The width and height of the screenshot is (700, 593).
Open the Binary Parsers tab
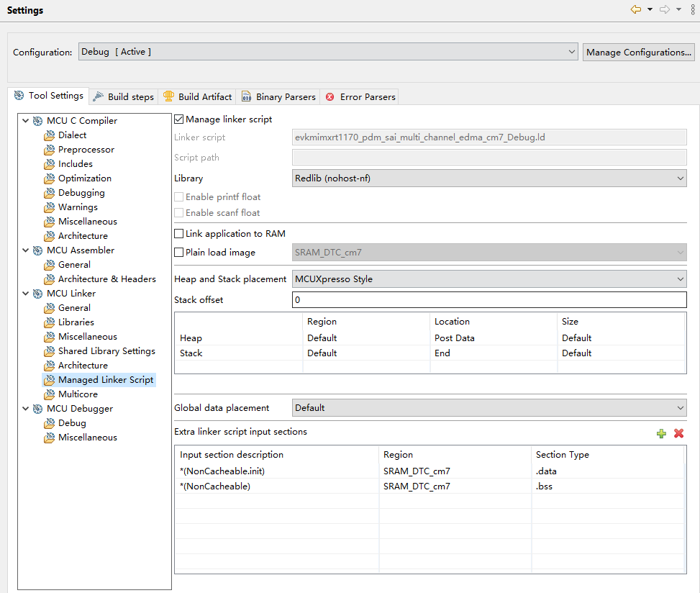pyautogui.click(x=278, y=96)
